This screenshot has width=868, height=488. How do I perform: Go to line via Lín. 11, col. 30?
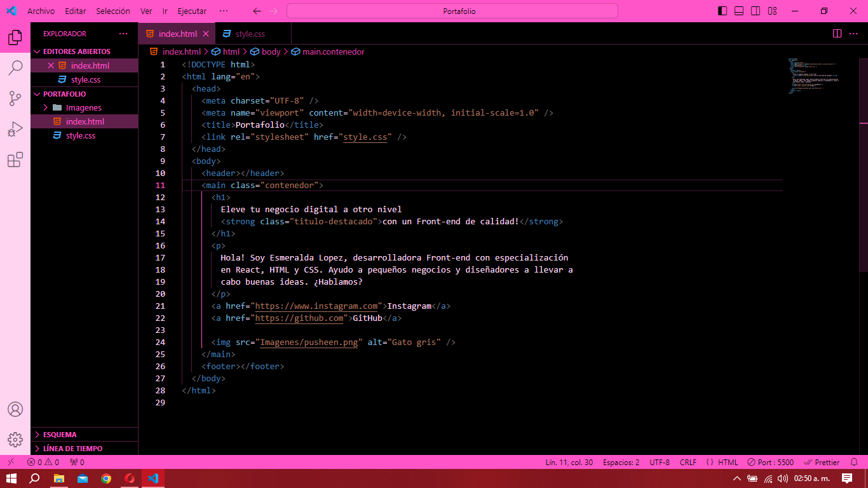click(x=569, y=463)
